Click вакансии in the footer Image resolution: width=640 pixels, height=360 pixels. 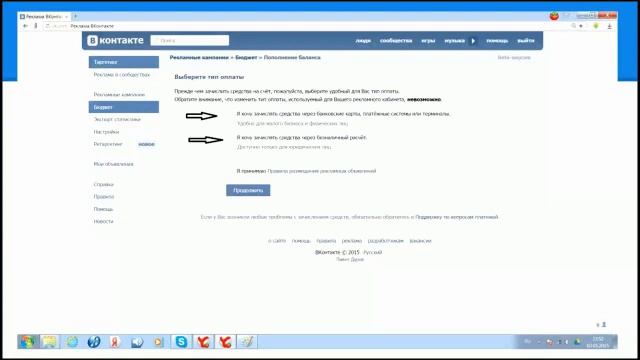pyautogui.click(x=420, y=241)
